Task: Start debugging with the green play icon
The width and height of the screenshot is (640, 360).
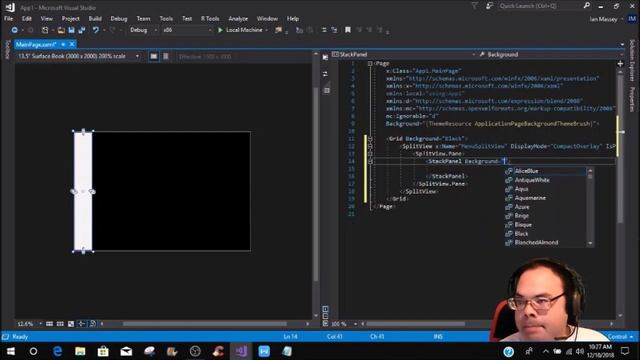Action: coord(220,30)
